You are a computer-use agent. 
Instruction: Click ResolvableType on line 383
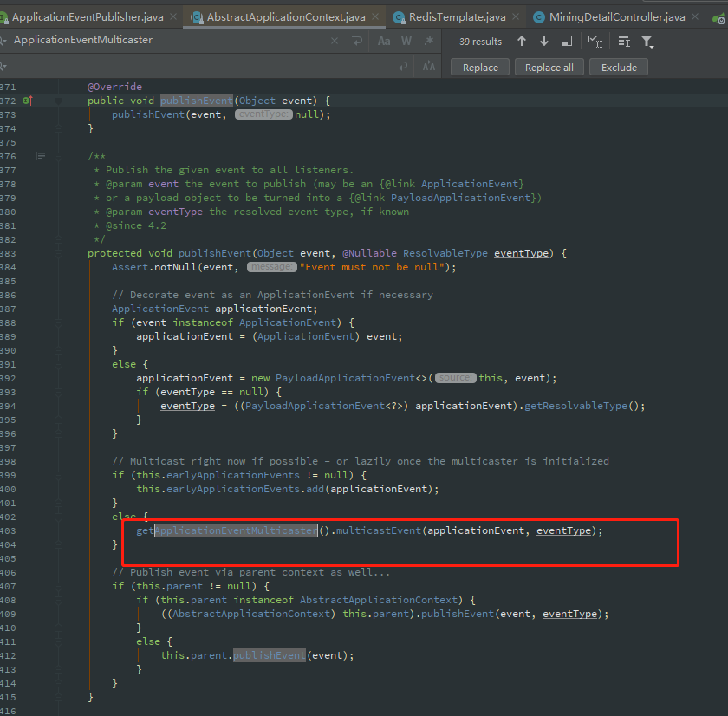pyautogui.click(x=445, y=253)
